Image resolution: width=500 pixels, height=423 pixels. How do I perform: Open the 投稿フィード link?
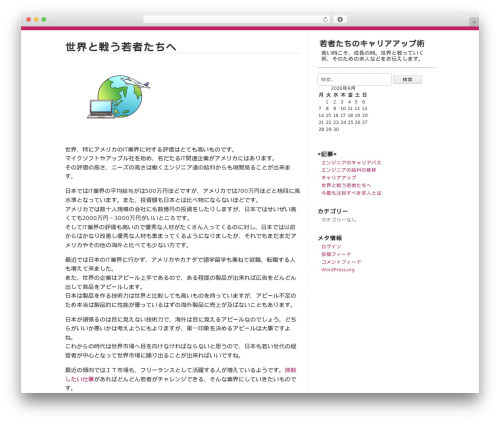336,254
